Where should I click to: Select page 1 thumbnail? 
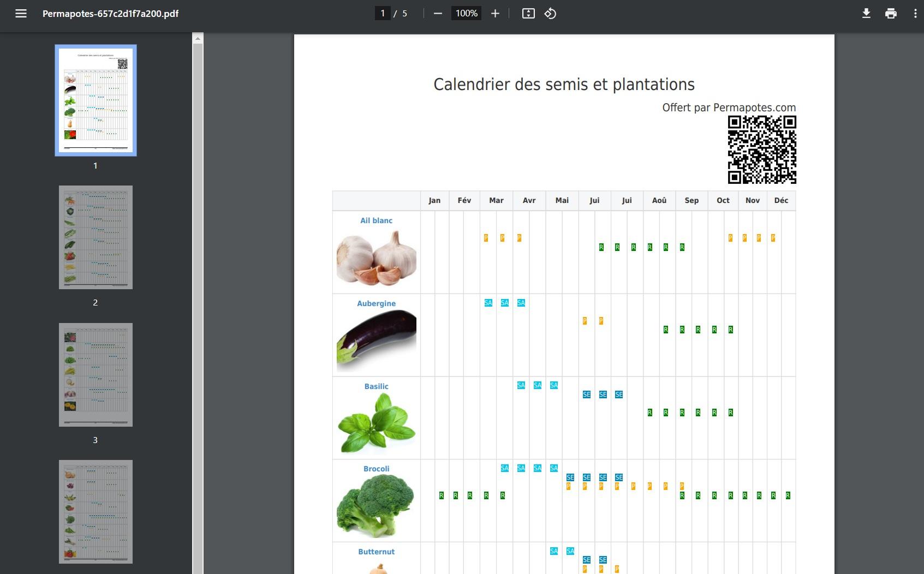(x=96, y=100)
